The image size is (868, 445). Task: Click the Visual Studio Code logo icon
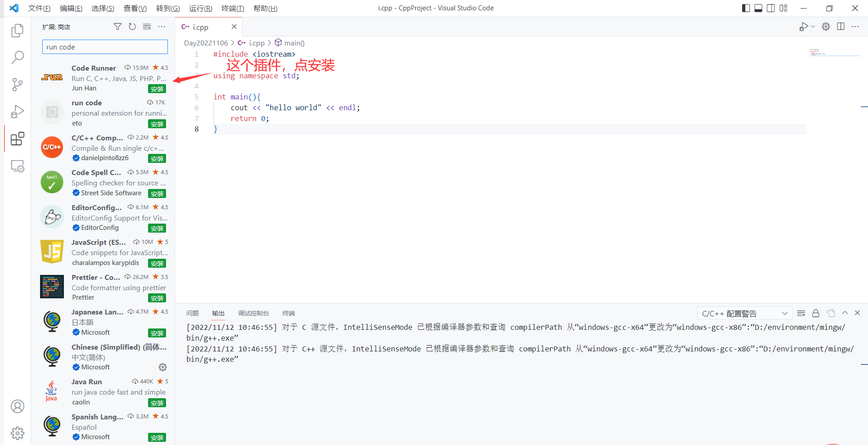click(x=14, y=8)
